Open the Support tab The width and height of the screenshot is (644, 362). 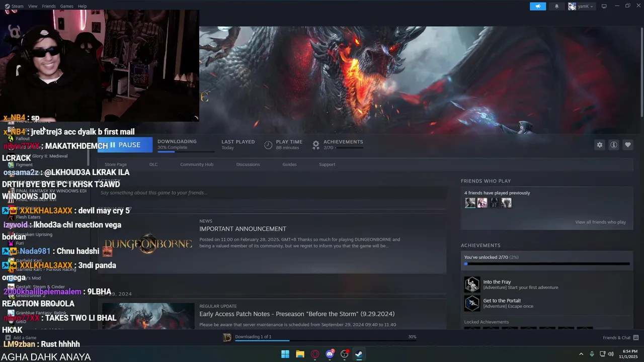(x=327, y=164)
